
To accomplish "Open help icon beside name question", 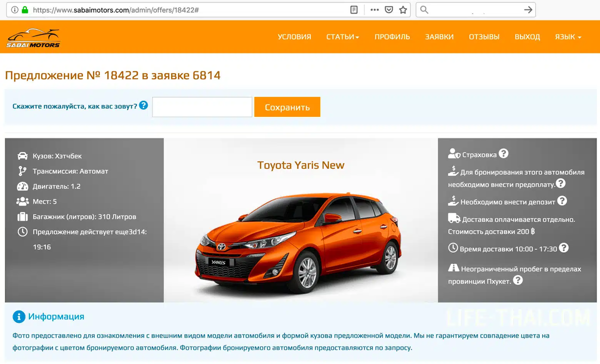I will pos(143,105).
